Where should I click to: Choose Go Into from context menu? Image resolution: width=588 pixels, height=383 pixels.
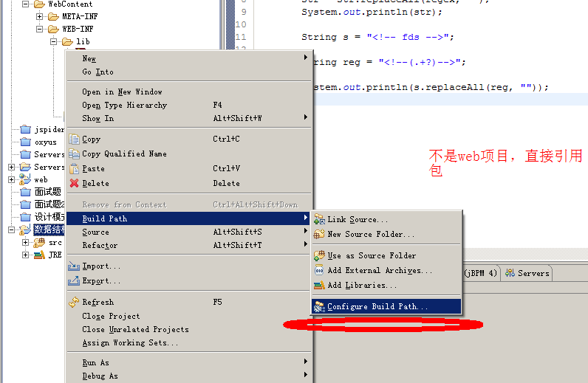click(x=189, y=72)
